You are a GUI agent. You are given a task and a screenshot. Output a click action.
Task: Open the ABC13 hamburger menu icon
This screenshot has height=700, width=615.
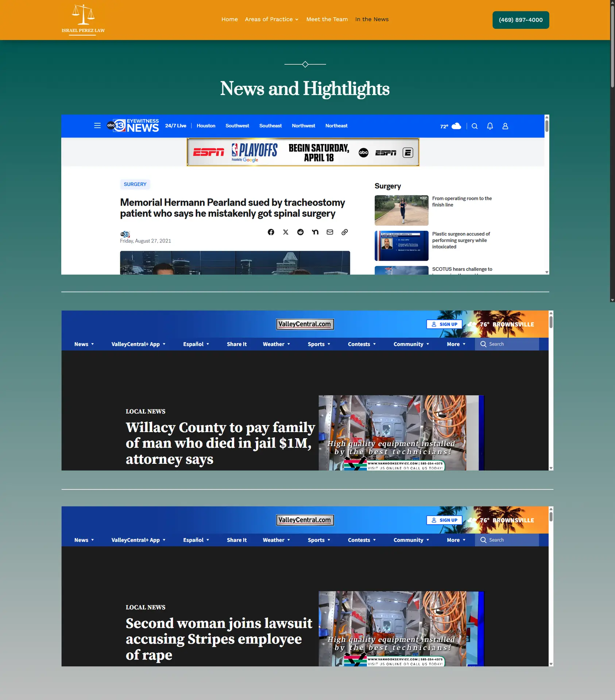coord(97,126)
